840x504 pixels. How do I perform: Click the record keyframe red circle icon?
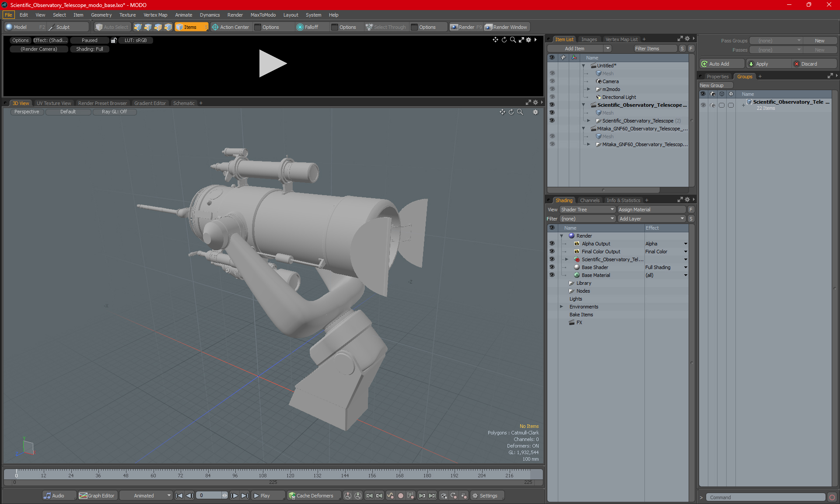click(400, 496)
